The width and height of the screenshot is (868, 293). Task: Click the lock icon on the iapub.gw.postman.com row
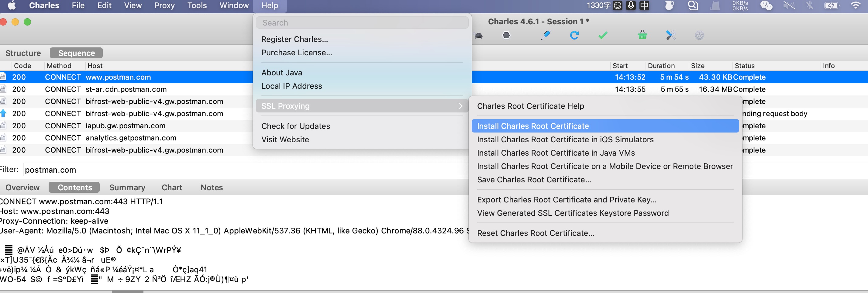click(3, 126)
